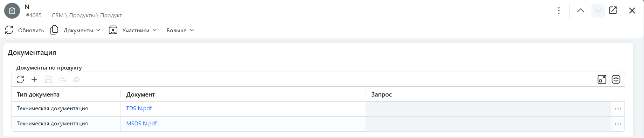Click the Обновить refresh icon in toolbar
644x138 pixels.
tap(9, 30)
